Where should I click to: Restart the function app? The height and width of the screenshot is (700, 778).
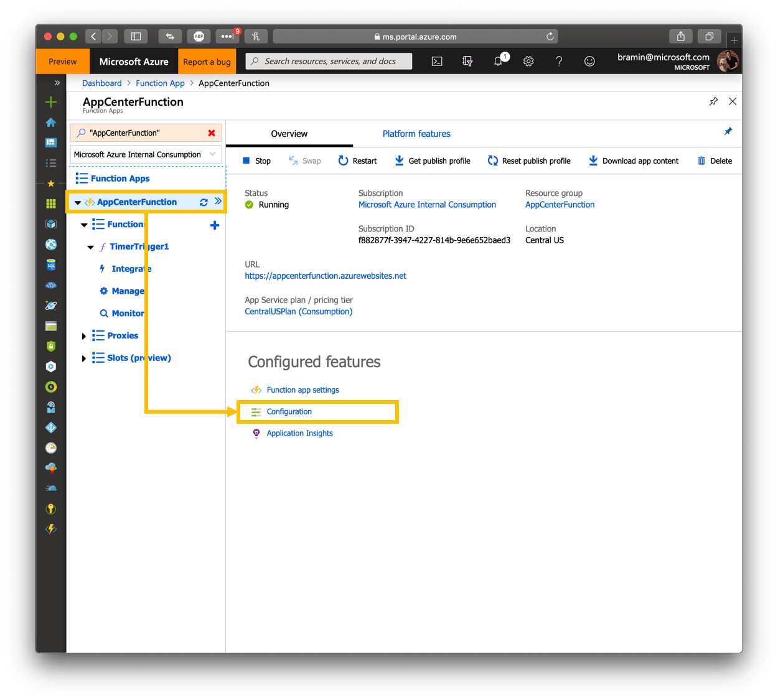(357, 161)
